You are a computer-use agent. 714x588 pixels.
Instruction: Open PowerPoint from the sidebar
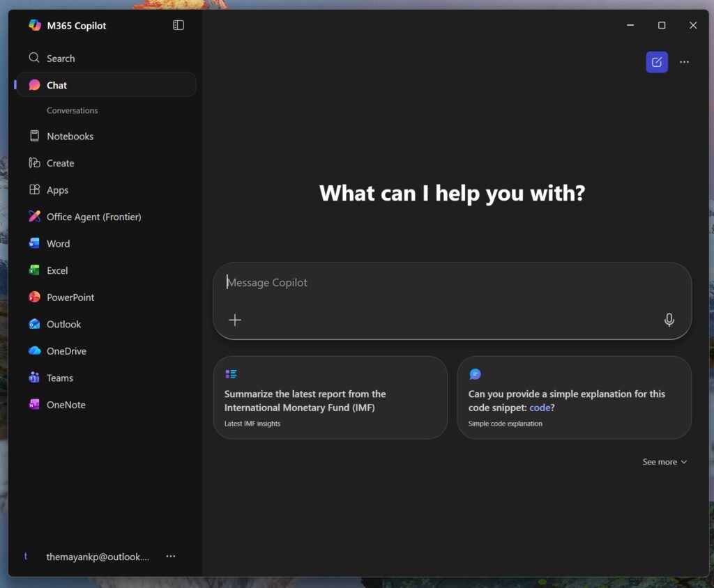69,297
